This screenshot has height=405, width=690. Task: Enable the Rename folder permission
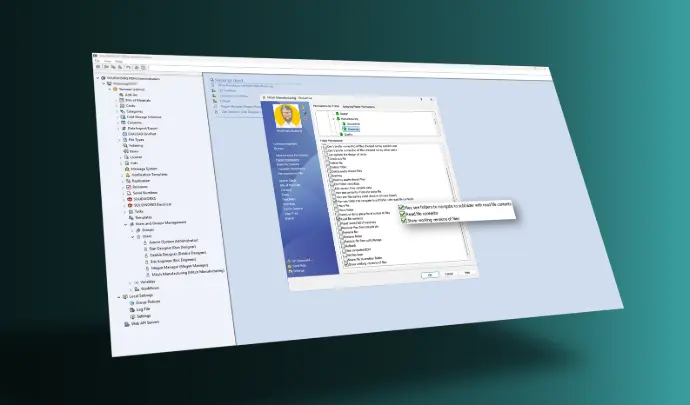click(x=342, y=236)
